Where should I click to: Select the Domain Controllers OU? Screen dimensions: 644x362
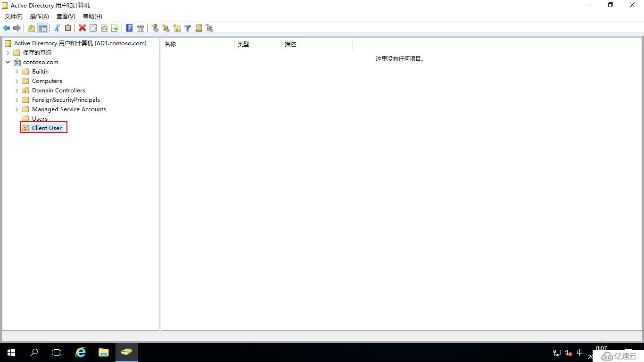[x=58, y=90]
